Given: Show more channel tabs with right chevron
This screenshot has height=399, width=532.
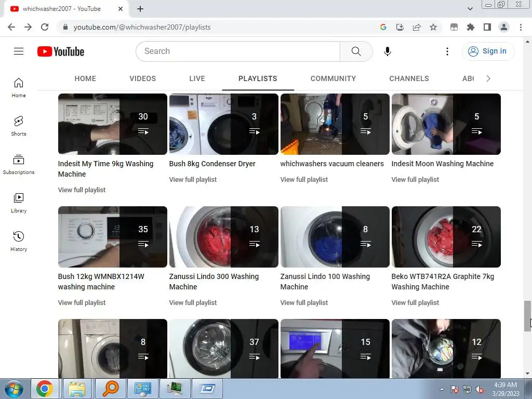Looking at the screenshot, I should point(488,79).
